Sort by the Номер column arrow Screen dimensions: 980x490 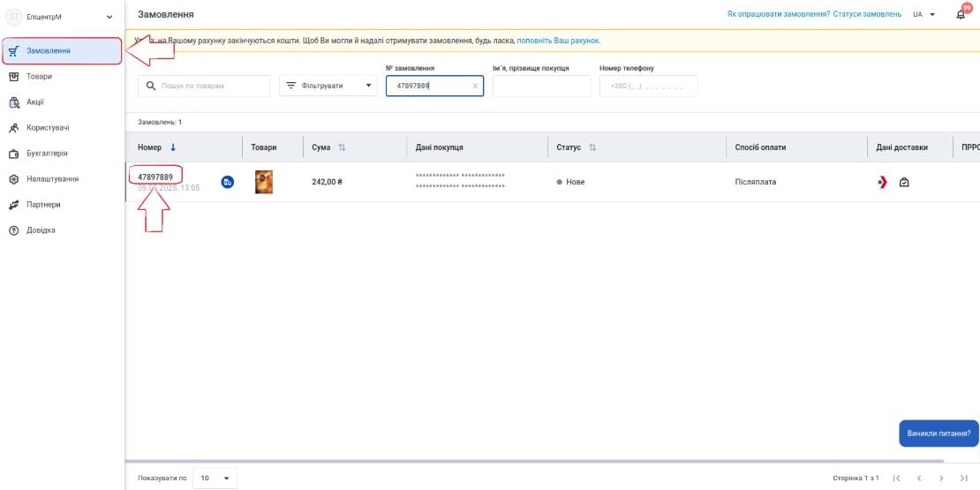coord(173,147)
